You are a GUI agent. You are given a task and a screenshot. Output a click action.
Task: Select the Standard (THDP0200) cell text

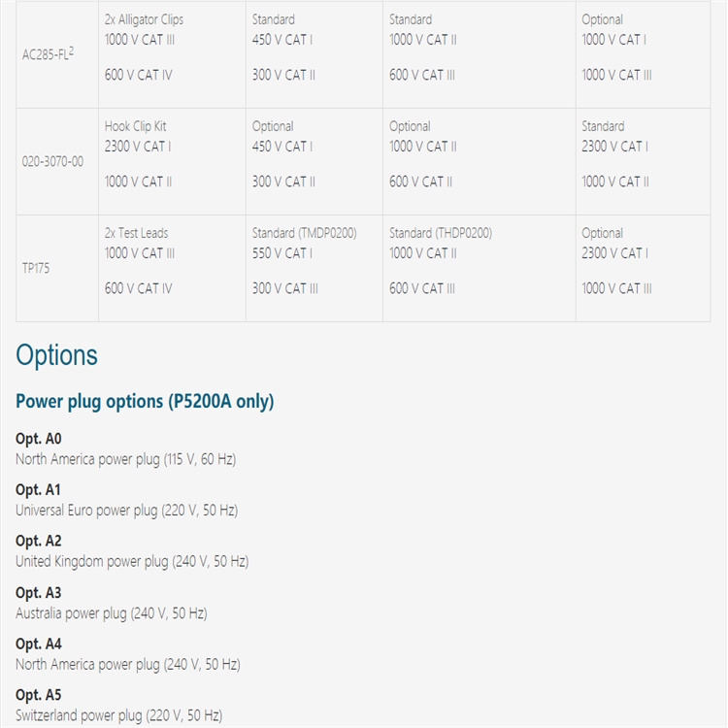pos(441,233)
